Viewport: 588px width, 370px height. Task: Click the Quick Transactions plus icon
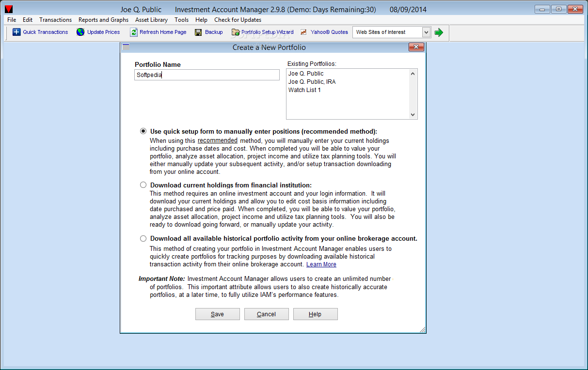pyautogui.click(x=16, y=32)
